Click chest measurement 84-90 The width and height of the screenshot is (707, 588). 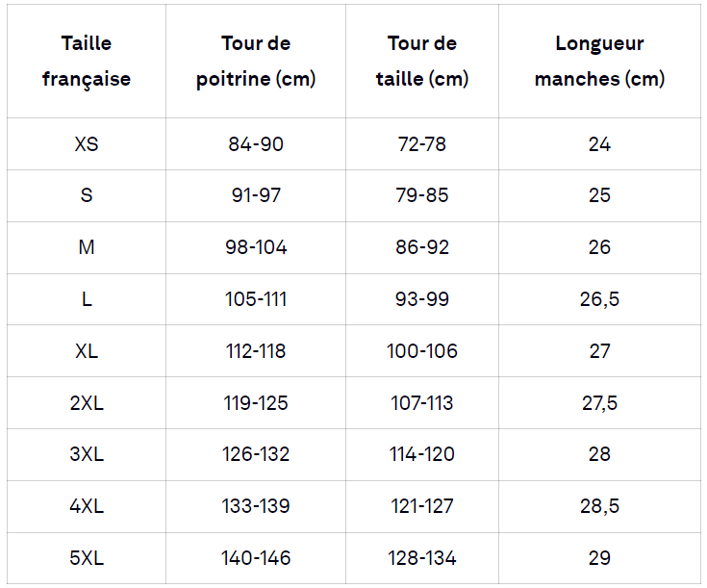[x=256, y=144]
